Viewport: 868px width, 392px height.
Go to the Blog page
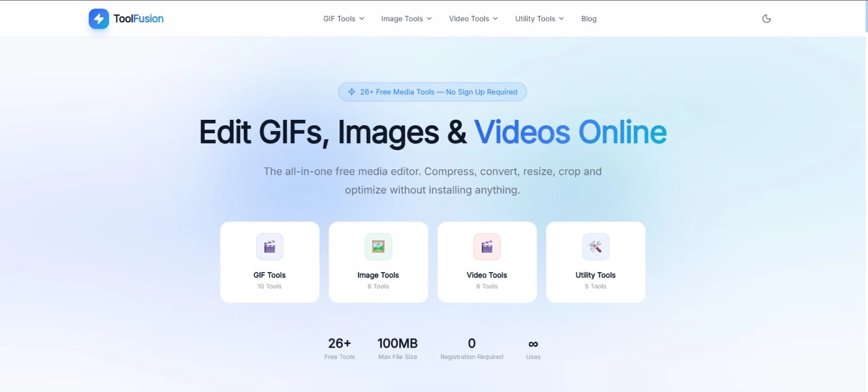589,18
